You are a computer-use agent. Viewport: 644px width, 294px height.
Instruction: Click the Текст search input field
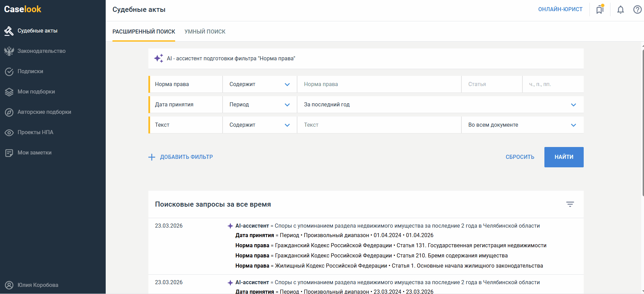[379, 125]
